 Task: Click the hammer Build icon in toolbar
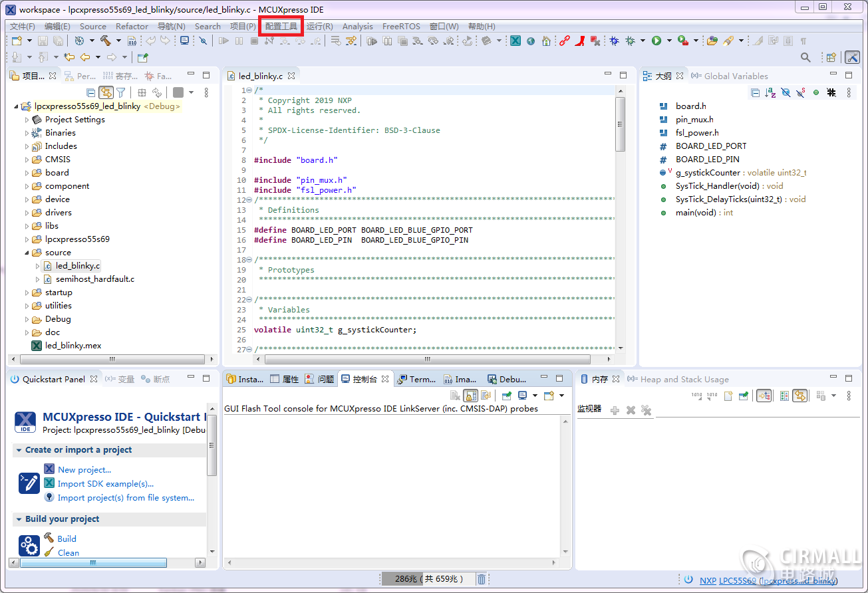[x=105, y=41]
